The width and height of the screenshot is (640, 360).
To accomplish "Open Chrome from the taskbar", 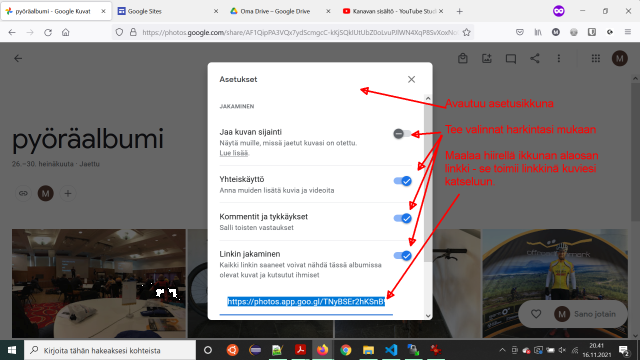I will coord(346,350).
